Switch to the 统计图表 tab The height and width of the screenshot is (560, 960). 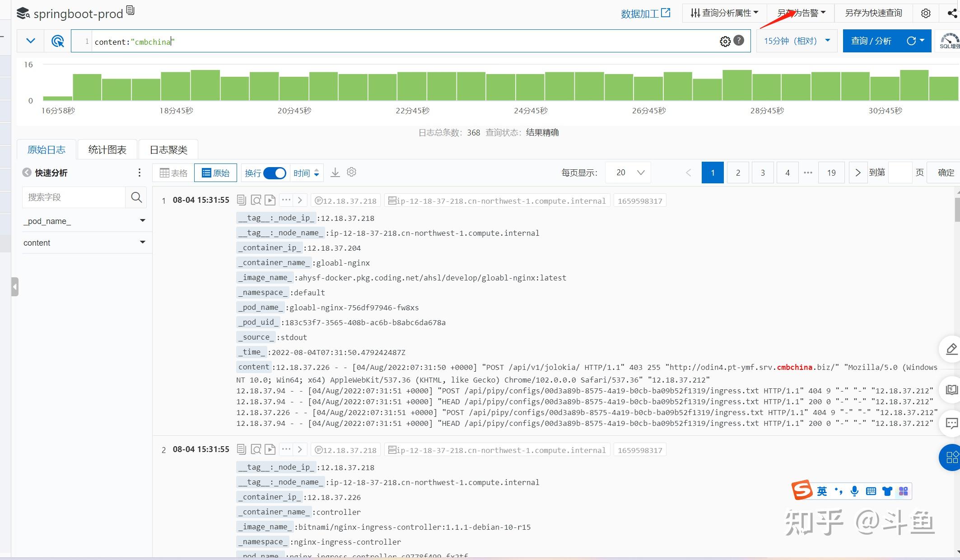107,149
